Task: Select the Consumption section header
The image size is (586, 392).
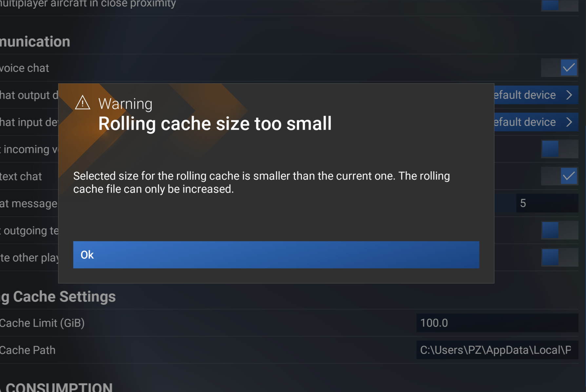Action: point(59,387)
